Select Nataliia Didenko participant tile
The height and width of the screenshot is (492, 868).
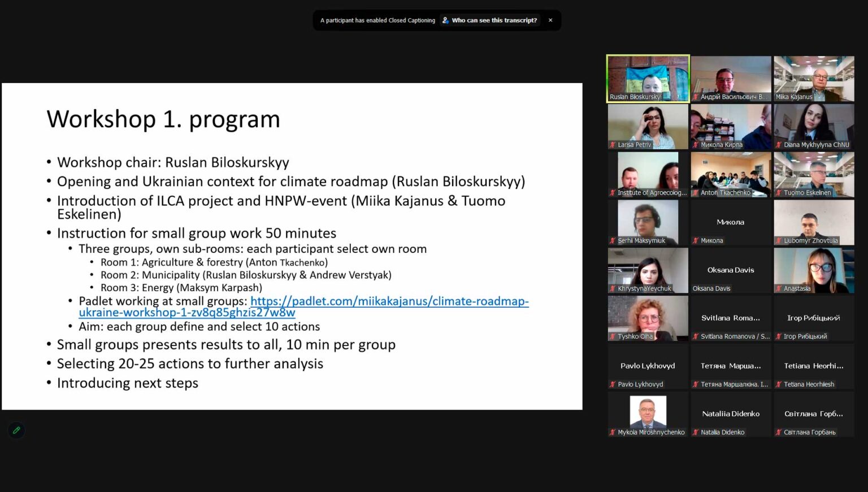(731, 415)
